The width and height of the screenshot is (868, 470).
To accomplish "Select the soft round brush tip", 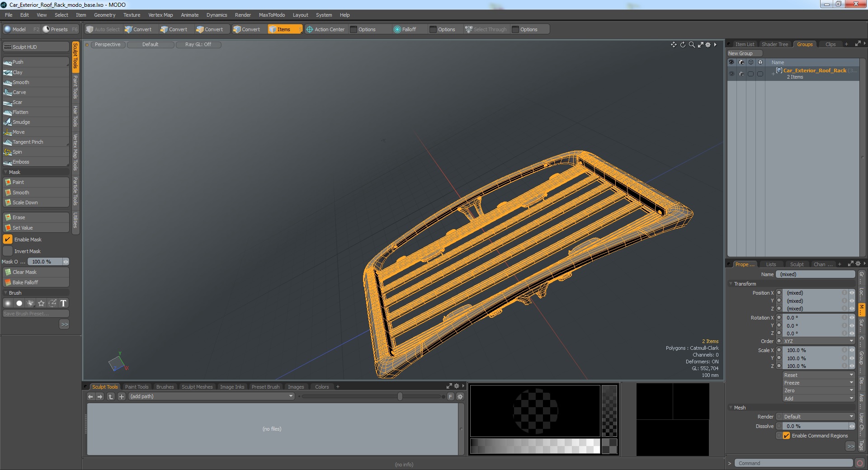I will pyautogui.click(x=8, y=303).
